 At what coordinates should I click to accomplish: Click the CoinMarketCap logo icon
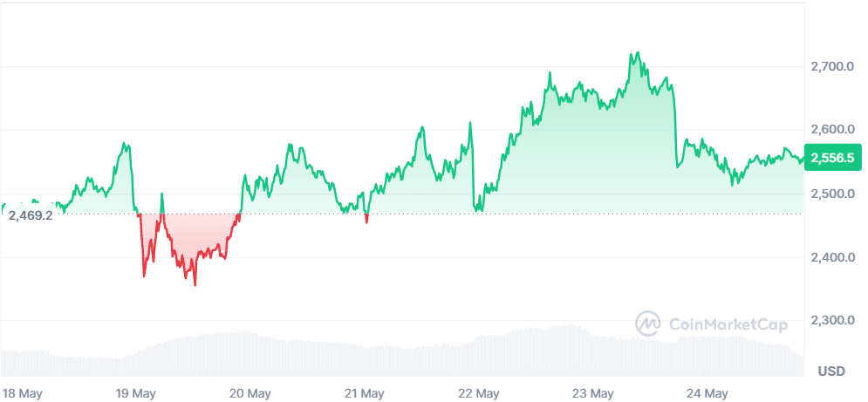(648, 324)
